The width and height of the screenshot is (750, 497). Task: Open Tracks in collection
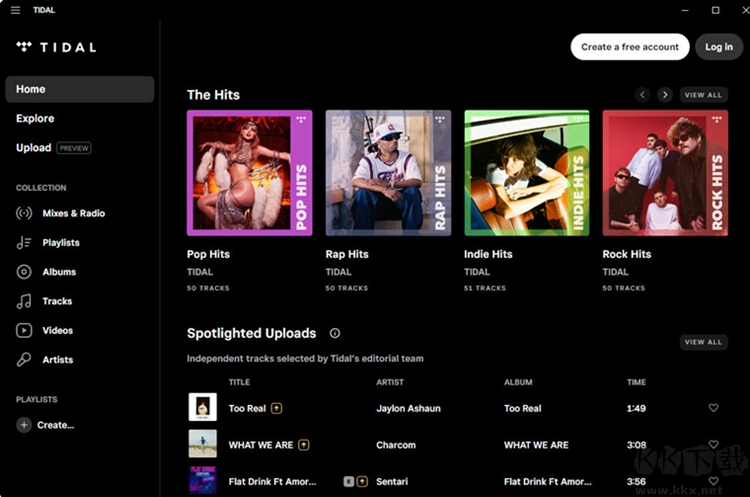[57, 301]
